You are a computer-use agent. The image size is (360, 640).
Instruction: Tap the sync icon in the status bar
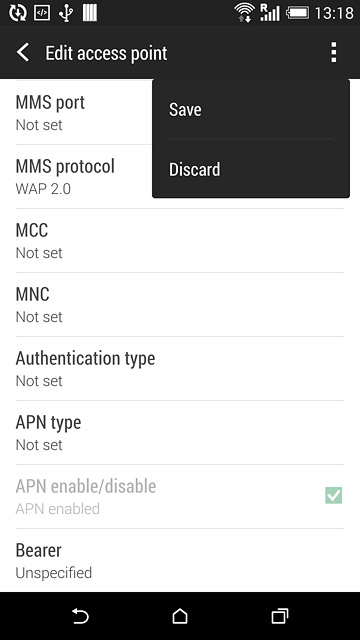18,13
